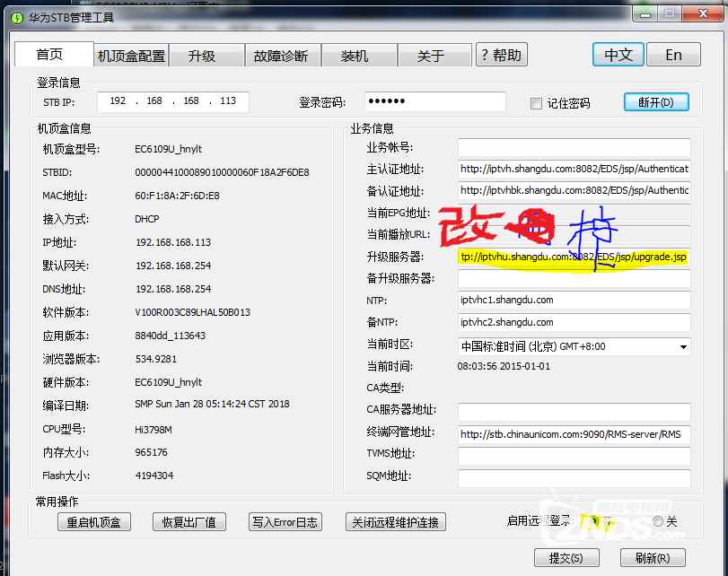Close the 华为STB管理工具 window

(703, 14)
